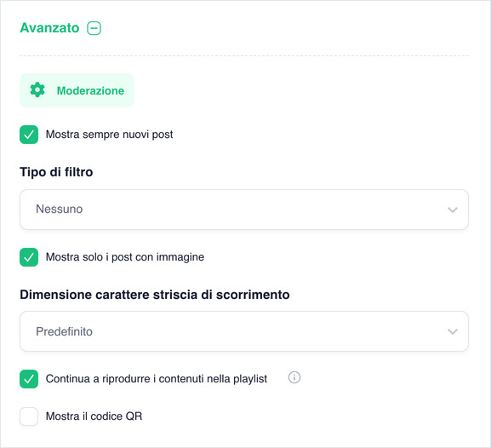This screenshot has width=491, height=448.
Task: Click the Avanzato section heading
Action: coord(49,28)
